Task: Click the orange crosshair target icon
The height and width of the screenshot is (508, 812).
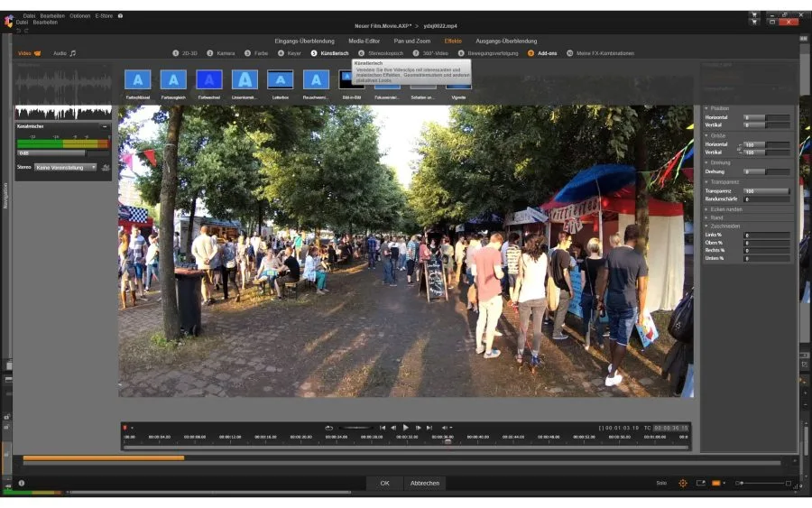Action: pyautogui.click(x=683, y=483)
